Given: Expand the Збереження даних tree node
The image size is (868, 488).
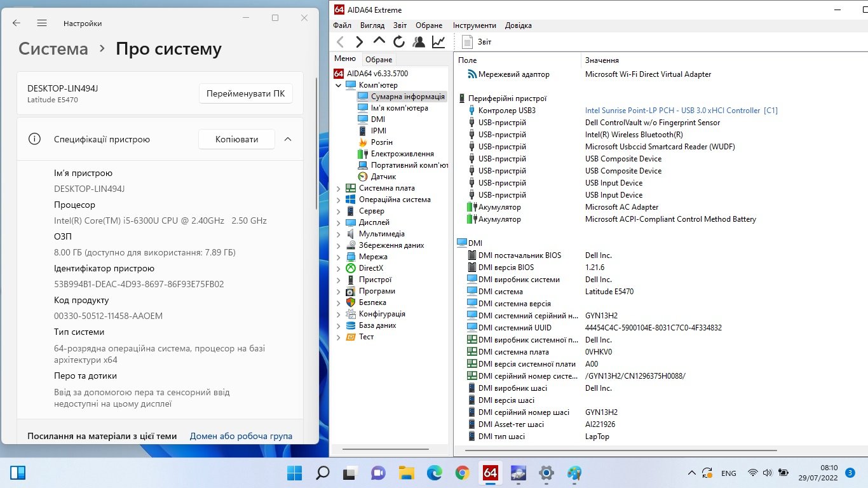Looking at the screenshot, I should click(x=338, y=245).
